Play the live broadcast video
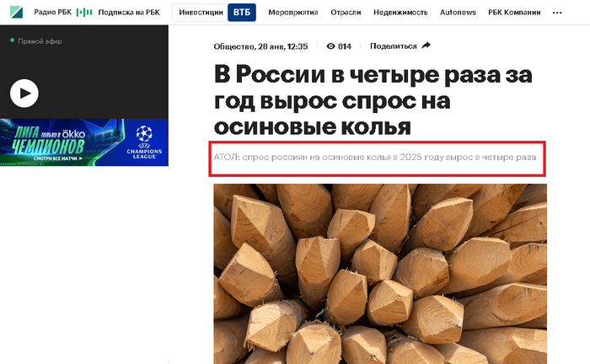 [24, 94]
